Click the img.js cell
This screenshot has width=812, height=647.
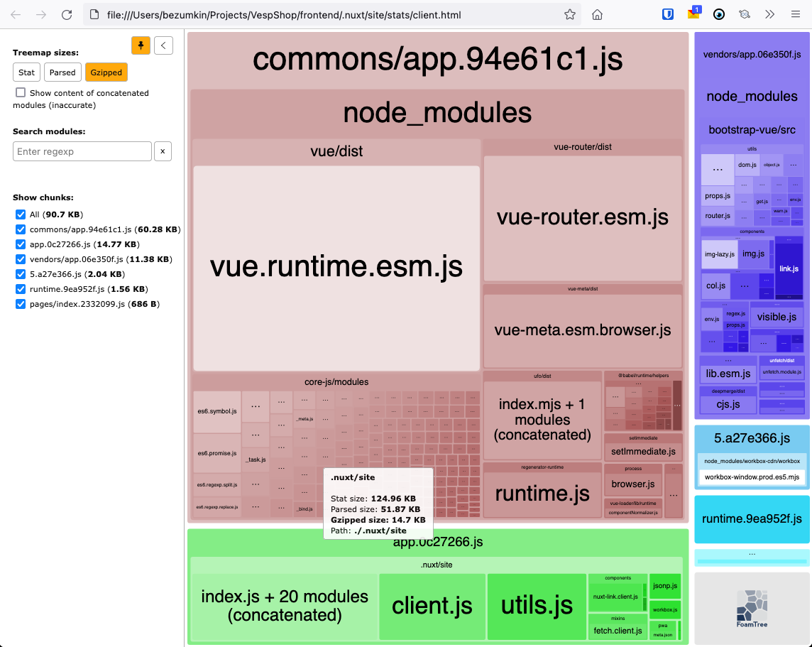point(754,254)
